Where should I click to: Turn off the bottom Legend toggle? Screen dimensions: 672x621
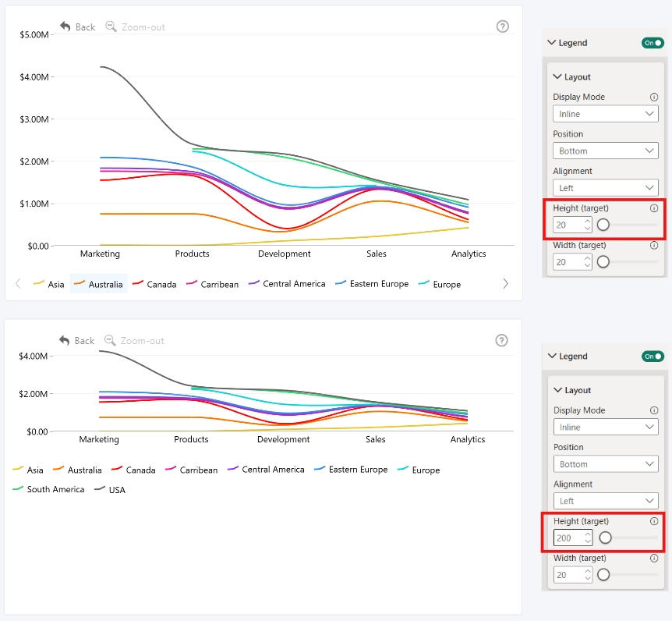click(x=653, y=357)
